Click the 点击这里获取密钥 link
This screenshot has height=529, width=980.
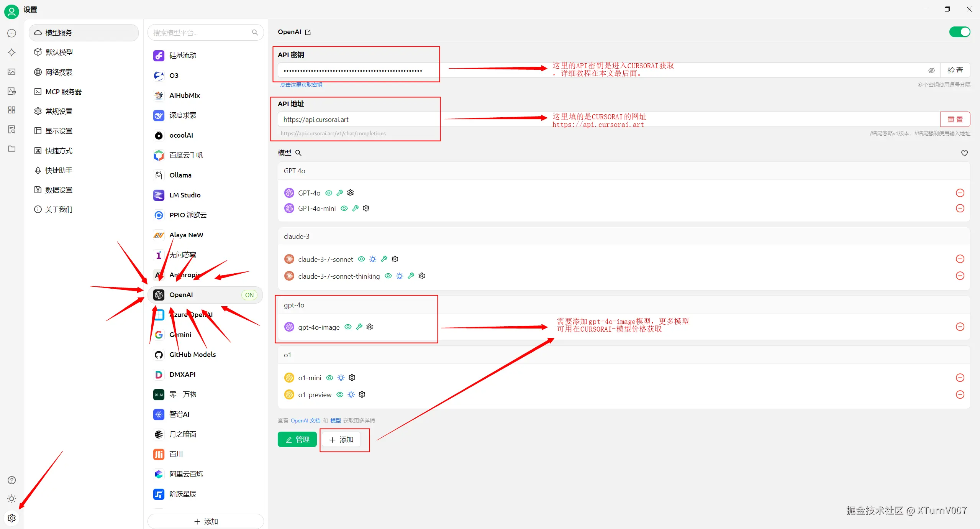[301, 85]
